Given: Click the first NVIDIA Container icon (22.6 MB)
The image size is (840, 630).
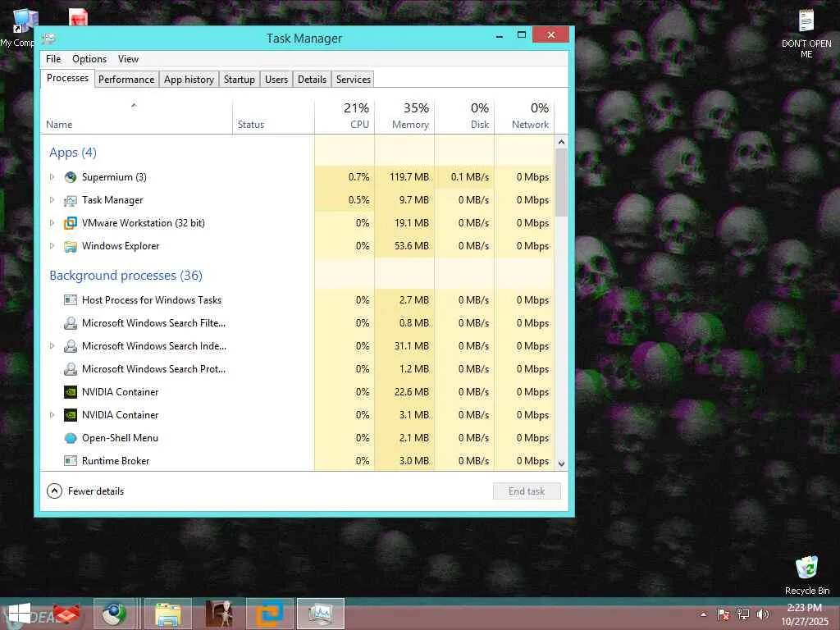Looking at the screenshot, I should (x=71, y=392).
